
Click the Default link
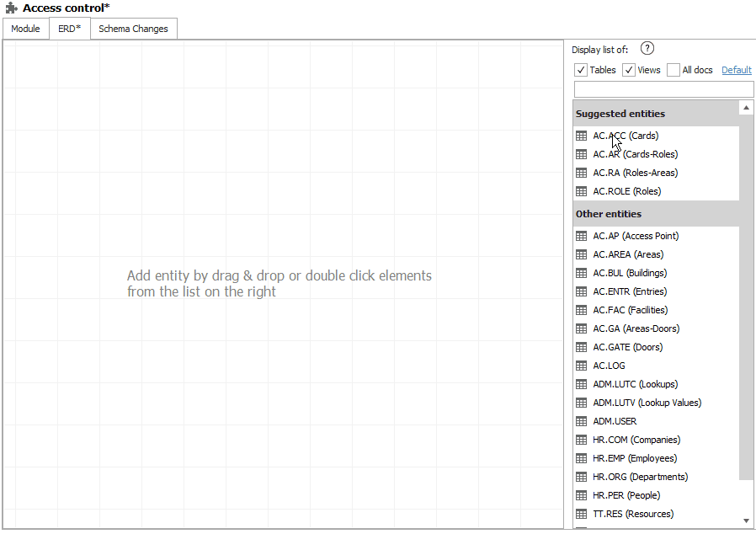(736, 70)
